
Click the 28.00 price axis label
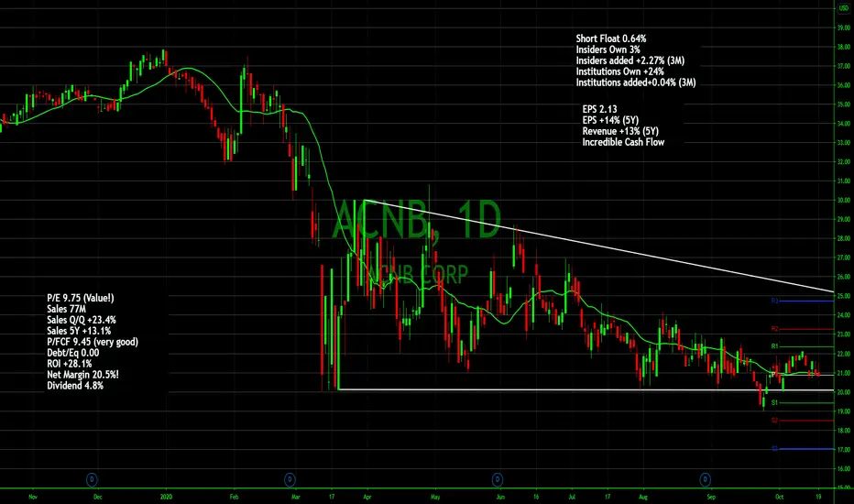[x=844, y=238]
